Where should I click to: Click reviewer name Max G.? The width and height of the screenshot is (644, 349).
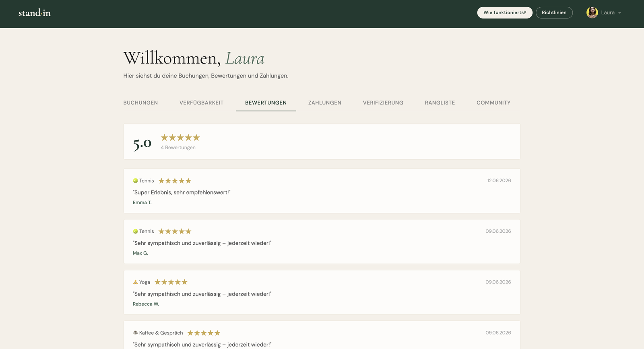tap(140, 253)
